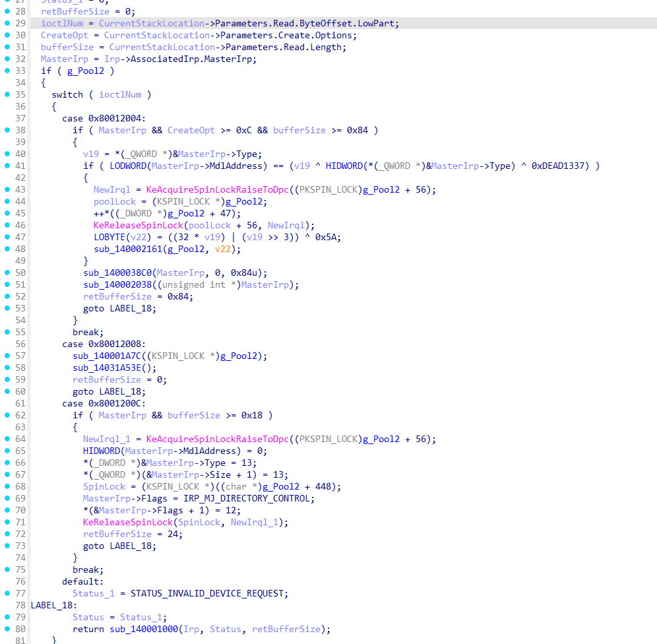The image size is (657, 644).
Task: Select function sub_140001A7C call
Action: pyautogui.click(x=107, y=356)
